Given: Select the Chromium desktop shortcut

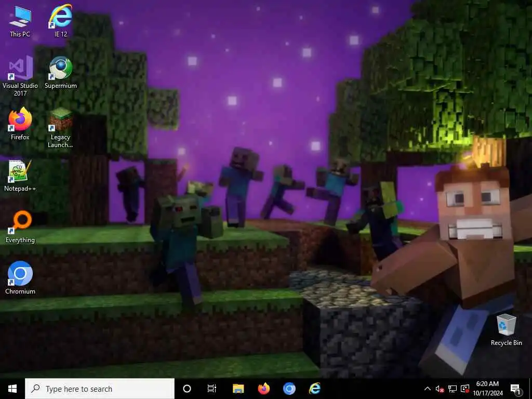Looking at the screenshot, I should [20, 278].
